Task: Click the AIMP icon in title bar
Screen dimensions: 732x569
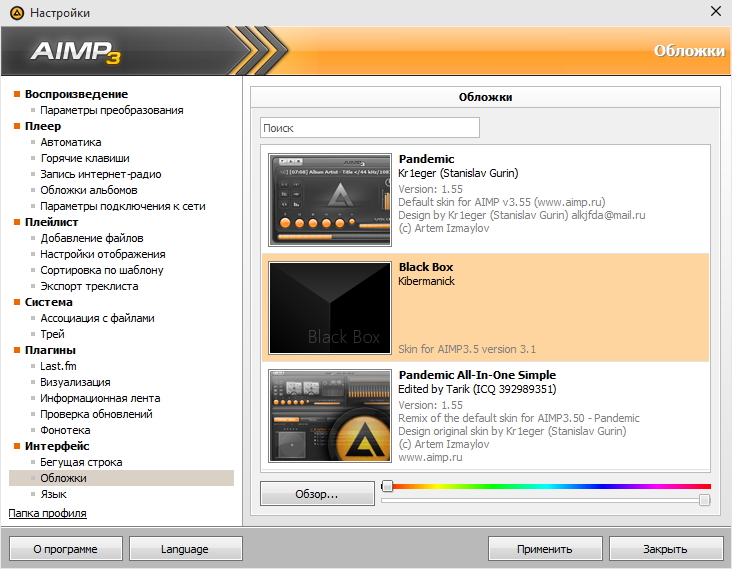Action: click(16, 13)
